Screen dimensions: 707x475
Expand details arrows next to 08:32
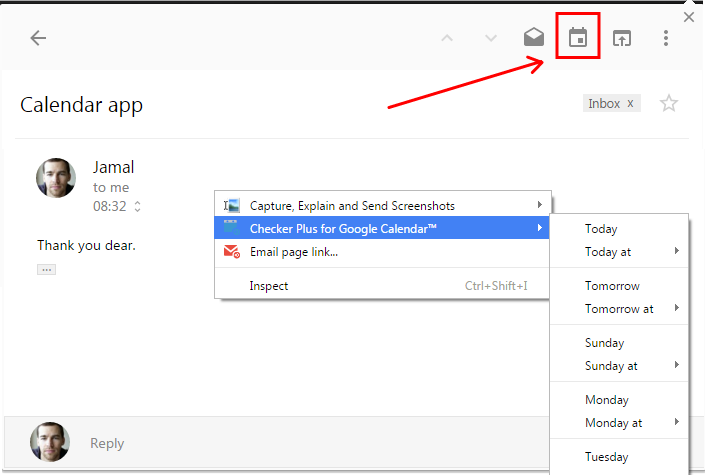pos(138,207)
